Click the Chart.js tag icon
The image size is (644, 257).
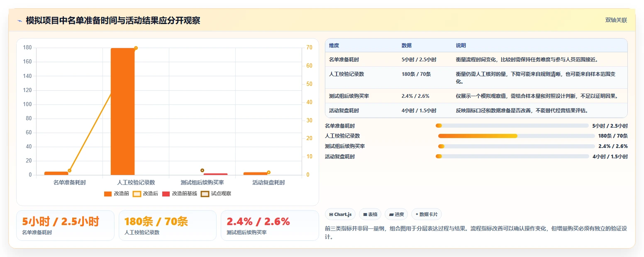point(331,215)
